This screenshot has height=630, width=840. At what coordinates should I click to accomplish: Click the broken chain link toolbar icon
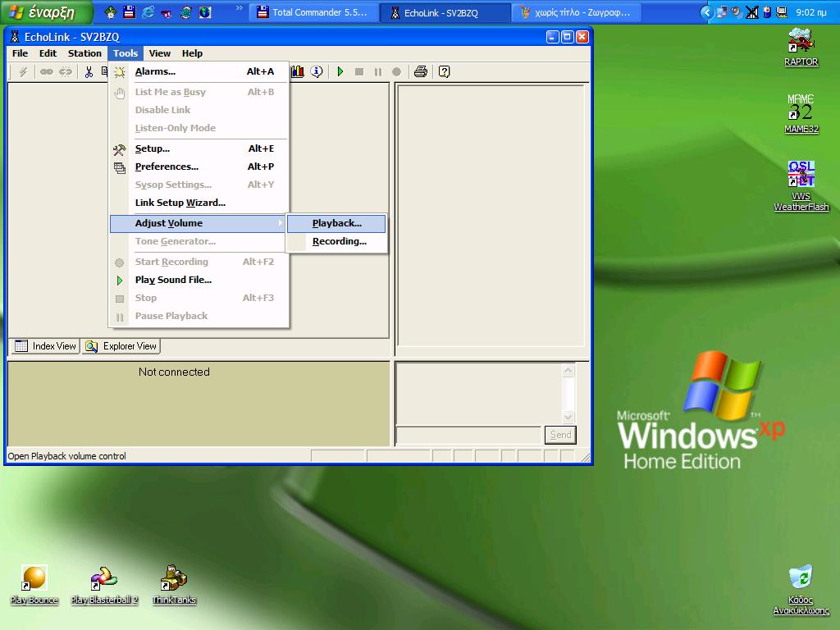(66, 72)
